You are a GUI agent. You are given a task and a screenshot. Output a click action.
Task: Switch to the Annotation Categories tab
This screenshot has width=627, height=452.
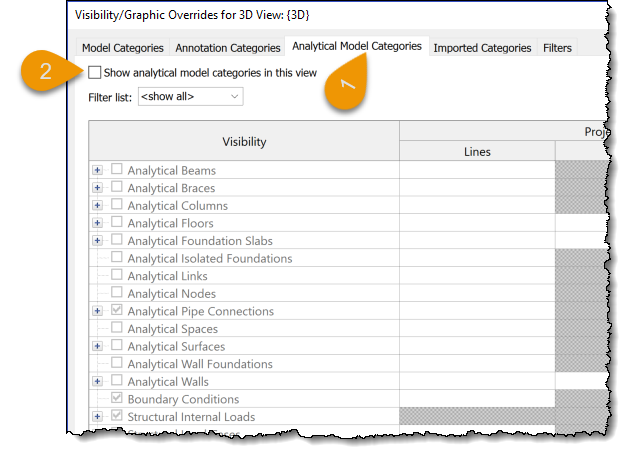[228, 48]
